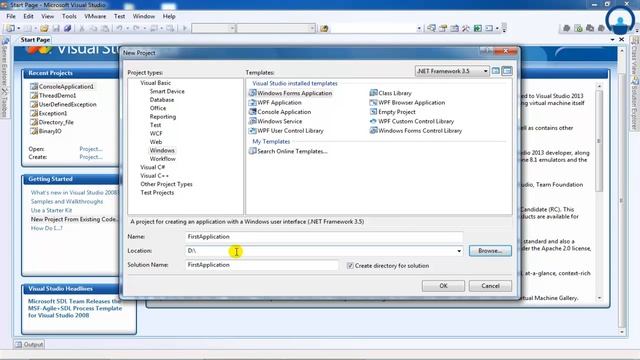Select WPF Browser Application template
The height and width of the screenshot is (360, 640).
pos(407,102)
